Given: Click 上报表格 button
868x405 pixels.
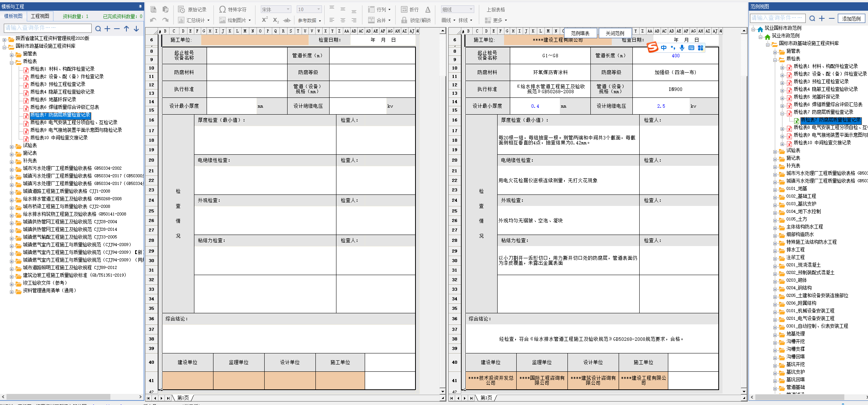Looking at the screenshot, I should (496, 10).
